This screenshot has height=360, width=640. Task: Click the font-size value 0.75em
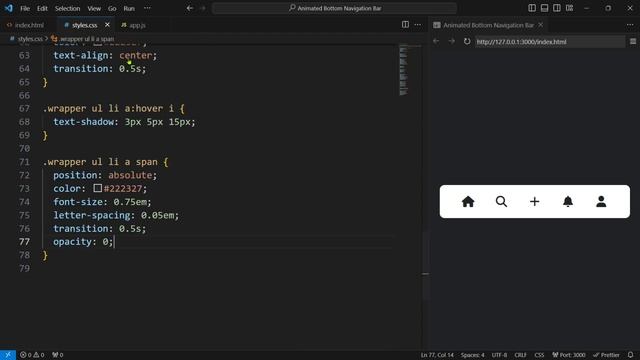[x=130, y=202]
